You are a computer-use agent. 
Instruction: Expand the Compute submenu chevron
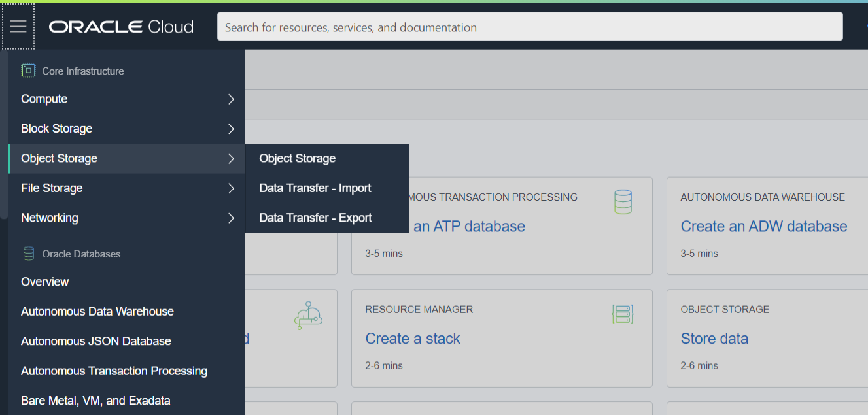231,99
